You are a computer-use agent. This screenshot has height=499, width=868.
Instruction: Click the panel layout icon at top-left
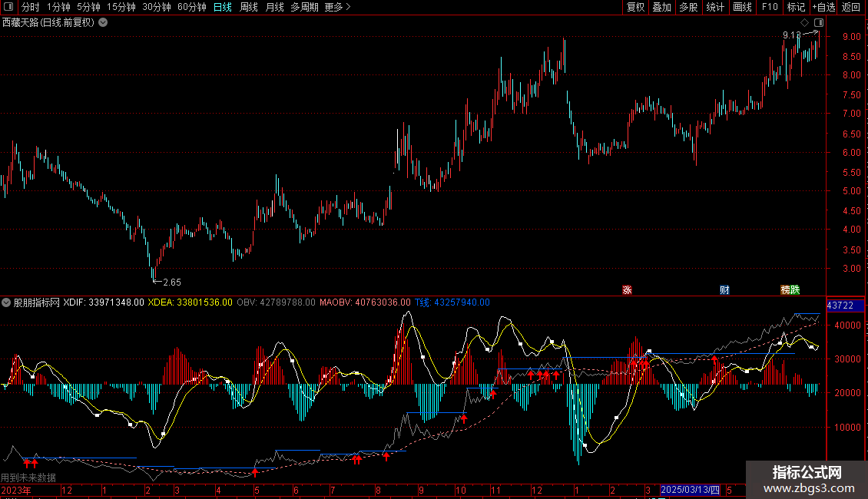click(8, 7)
